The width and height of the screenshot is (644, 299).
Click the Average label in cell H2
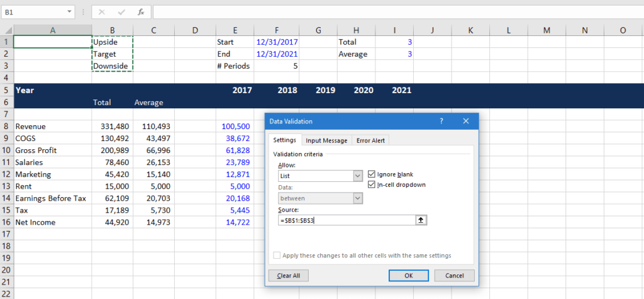[356, 54]
